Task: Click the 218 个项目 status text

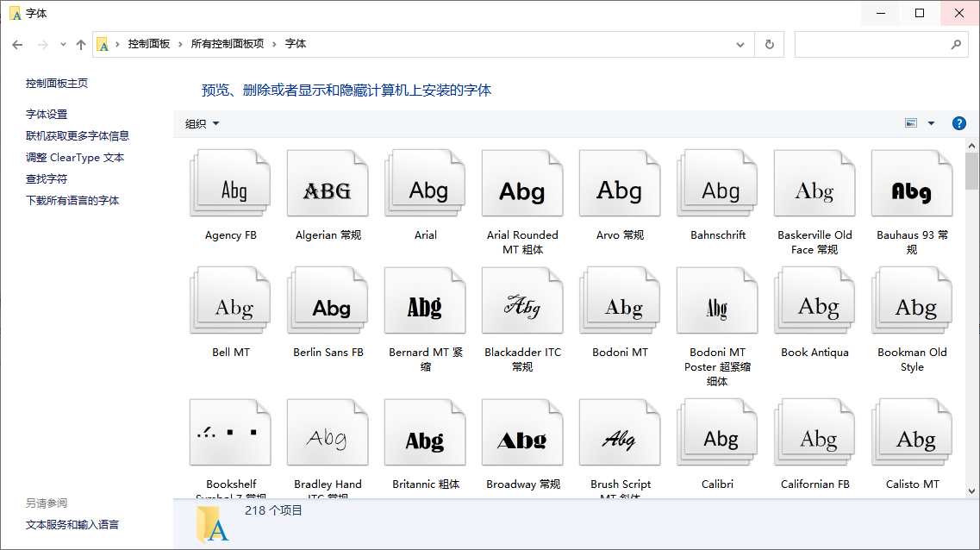Action: click(x=274, y=510)
